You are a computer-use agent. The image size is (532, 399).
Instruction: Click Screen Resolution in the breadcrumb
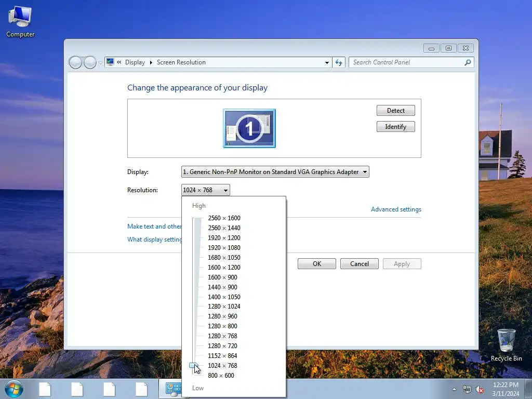click(181, 62)
